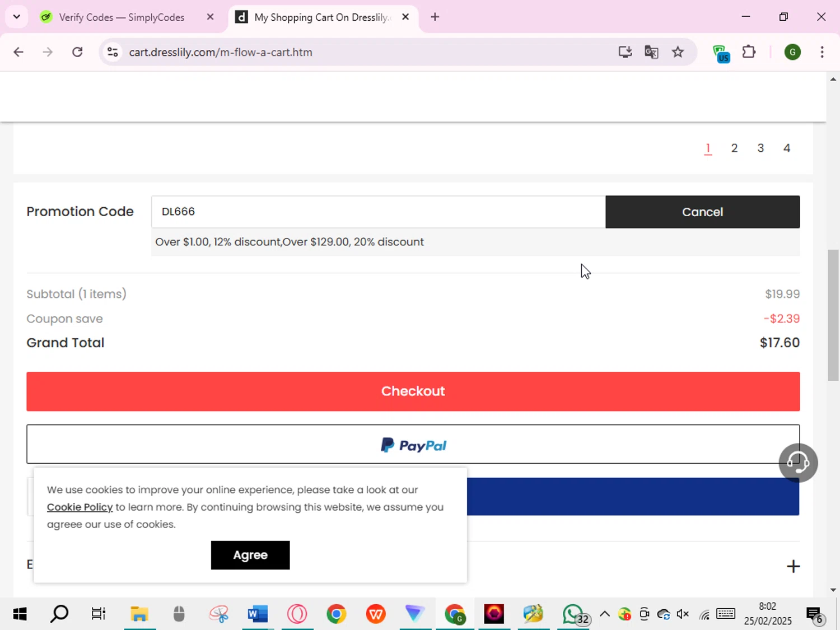Click the Subtotal $19.99 amount
This screenshot has width=840, height=630.
(x=782, y=294)
